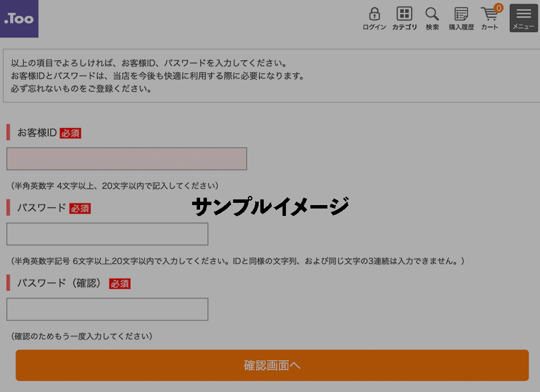Focus the お客様ID input field
This screenshot has width=540, height=392.
tap(127, 159)
